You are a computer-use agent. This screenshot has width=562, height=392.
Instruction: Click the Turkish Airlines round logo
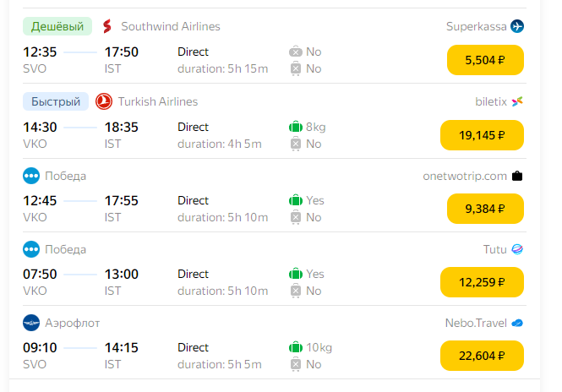point(104,101)
